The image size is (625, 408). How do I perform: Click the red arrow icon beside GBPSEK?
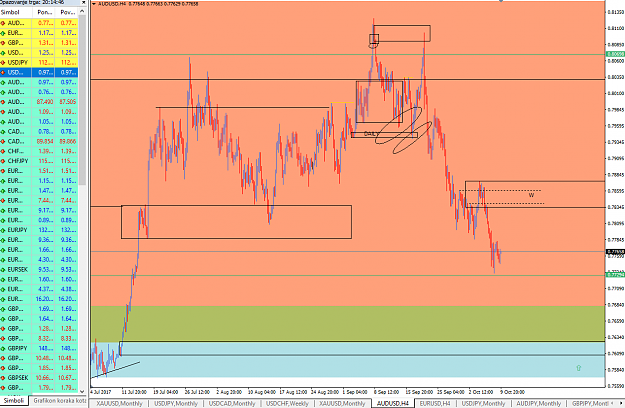click(3, 378)
